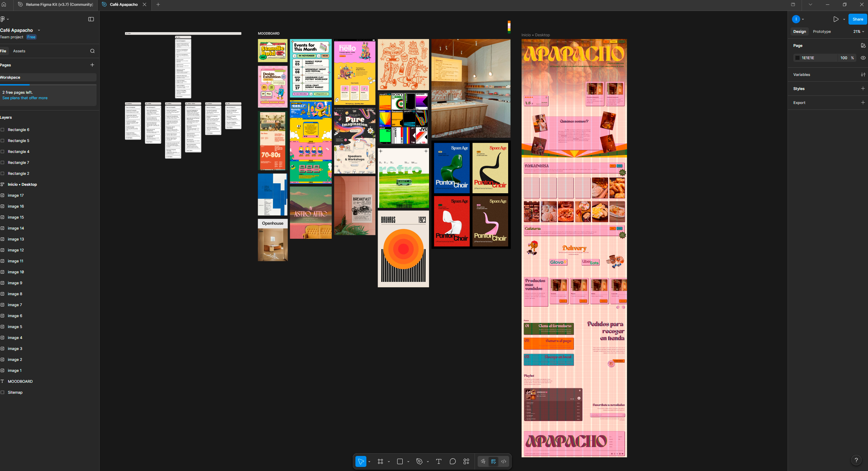Screen dimensions: 868x471
Task: Open the Actions menu icon next to comments
Action: tap(466, 461)
